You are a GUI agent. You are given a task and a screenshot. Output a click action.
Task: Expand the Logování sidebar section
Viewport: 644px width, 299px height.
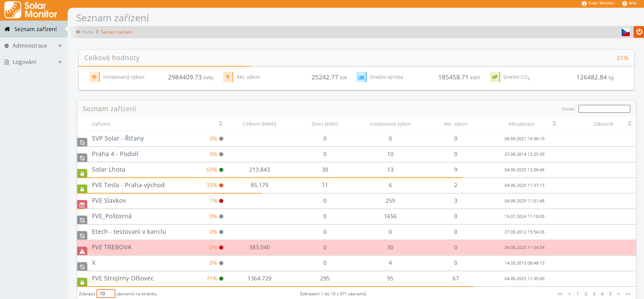click(x=60, y=62)
